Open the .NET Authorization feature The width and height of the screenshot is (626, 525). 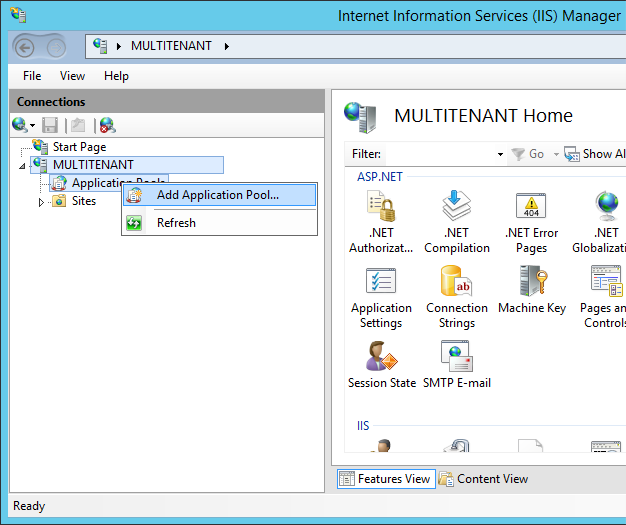tap(381, 222)
